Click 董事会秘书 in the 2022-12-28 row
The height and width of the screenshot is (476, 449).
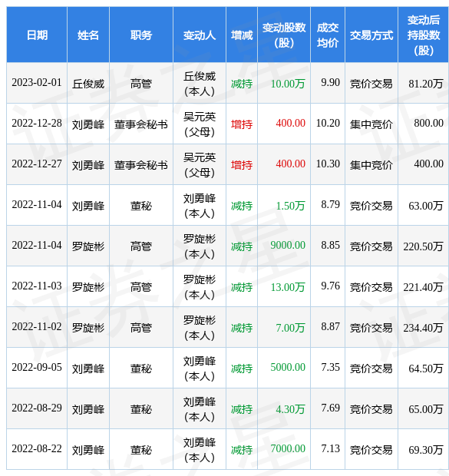click(x=141, y=124)
